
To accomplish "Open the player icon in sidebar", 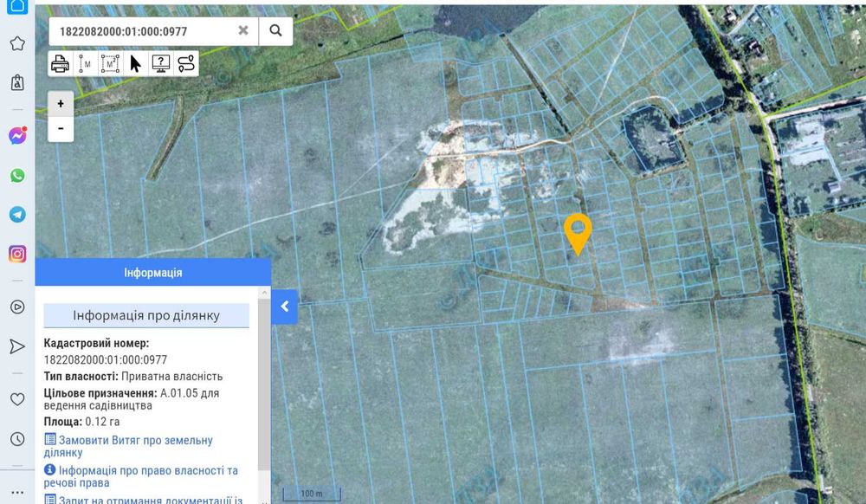I will tap(17, 307).
